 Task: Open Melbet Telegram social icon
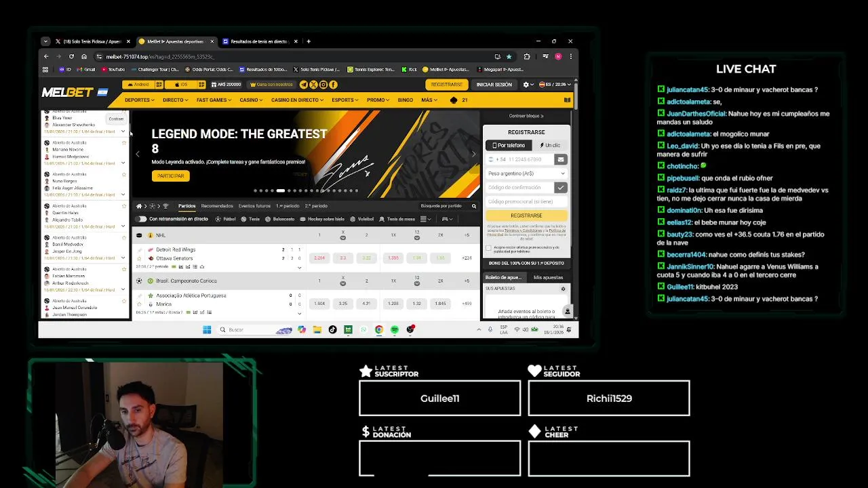click(x=304, y=85)
